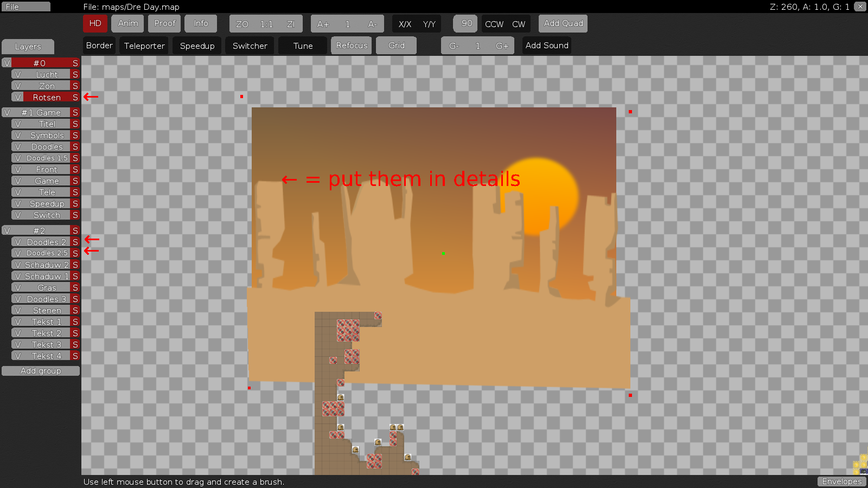Image resolution: width=868 pixels, height=488 pixels.
Task: Open the Envelopes panel
Action: (x=841, y=481)
